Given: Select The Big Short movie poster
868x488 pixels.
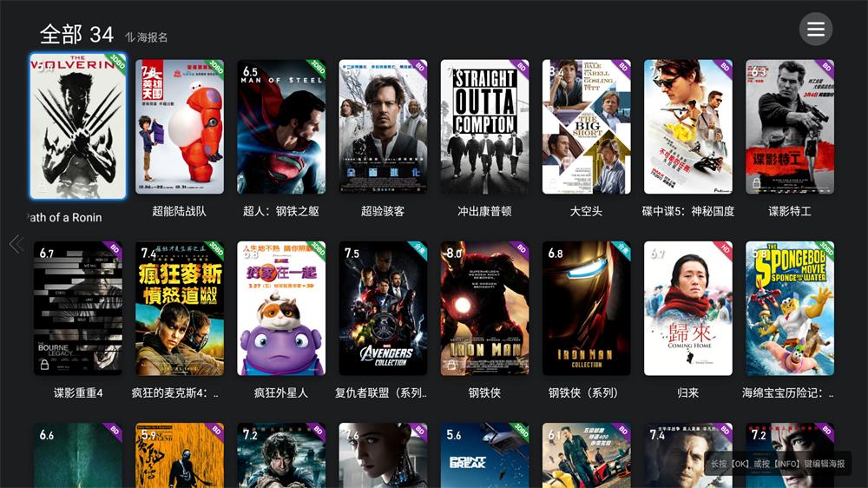Looking at the screenshot, I should (x=586, y=127).
